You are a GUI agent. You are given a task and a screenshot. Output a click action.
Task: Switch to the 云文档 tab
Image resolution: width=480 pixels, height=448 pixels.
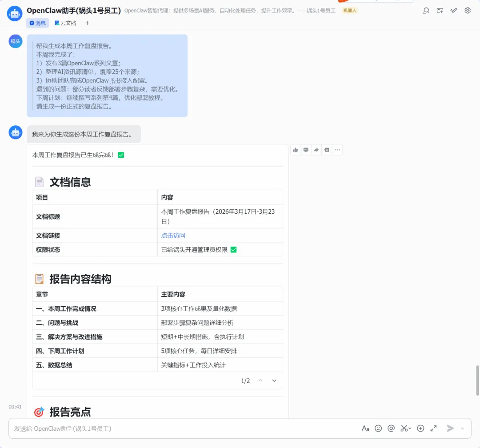click(x=65, y=23)
